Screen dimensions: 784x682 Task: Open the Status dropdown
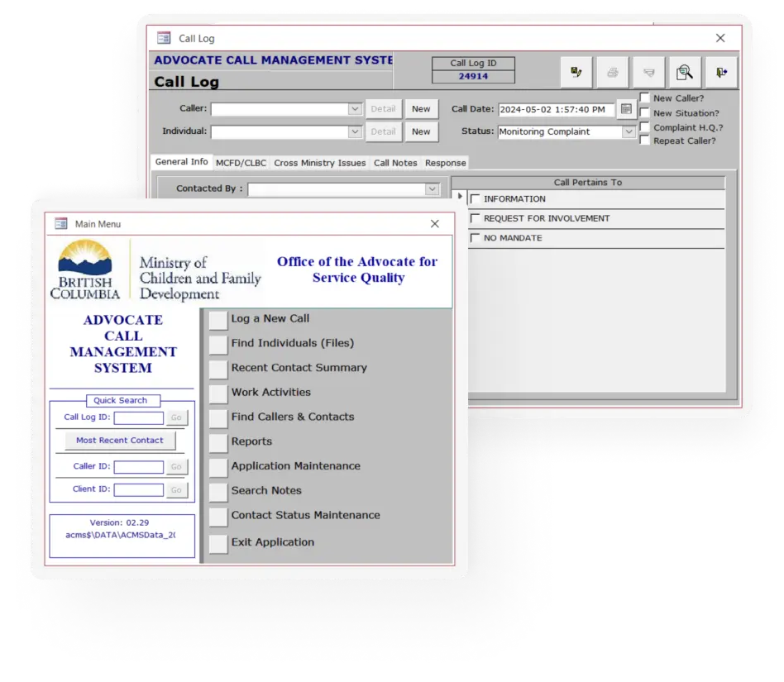pyautogui.click(x=629, y=131)
